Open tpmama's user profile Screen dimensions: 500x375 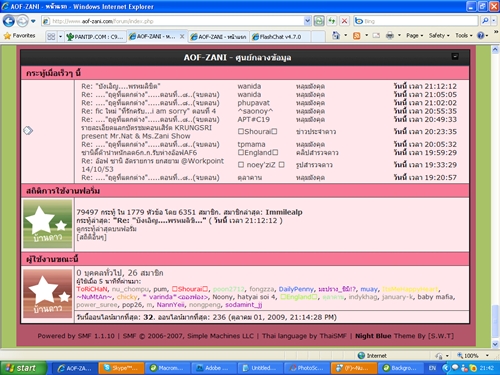pos(251,144)
